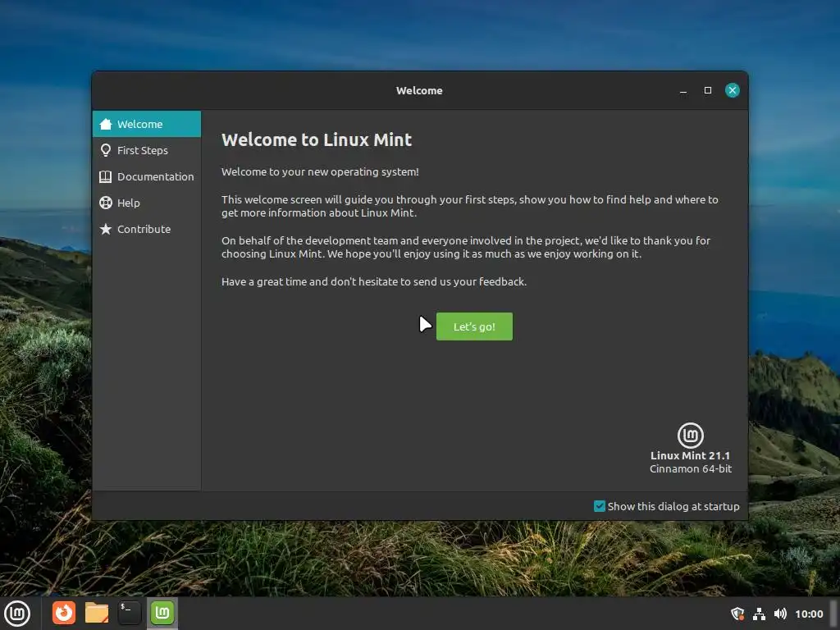The image size is (840, 630).
Task: Click the Welcome app taskbar entry
Action: coord(162,613)
